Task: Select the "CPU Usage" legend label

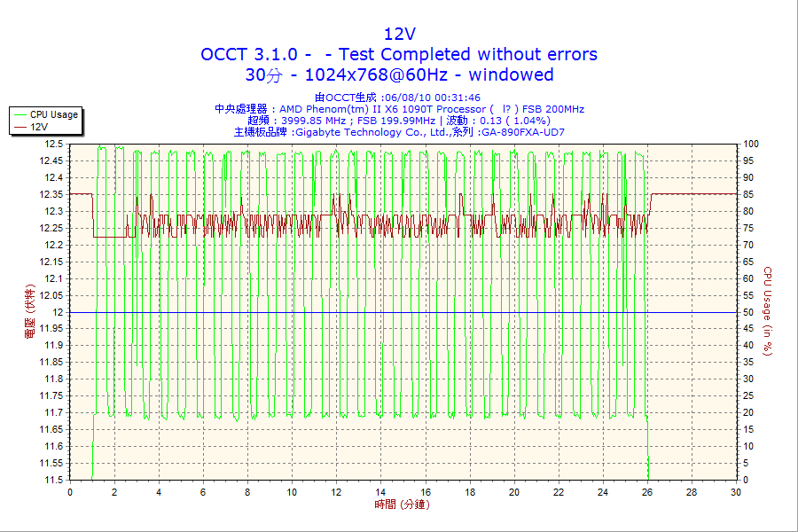Action: tap(54, 114)
